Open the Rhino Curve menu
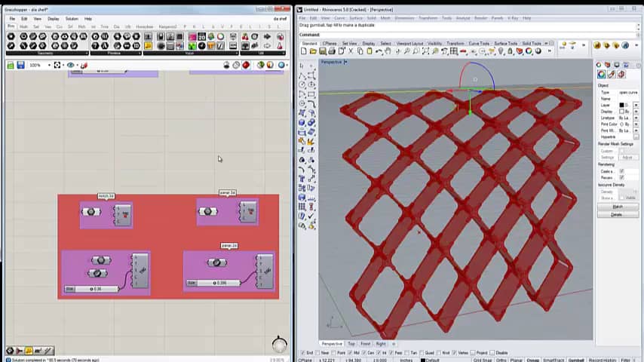This screenshot has width=644, height=362. (x=339, y=18)
